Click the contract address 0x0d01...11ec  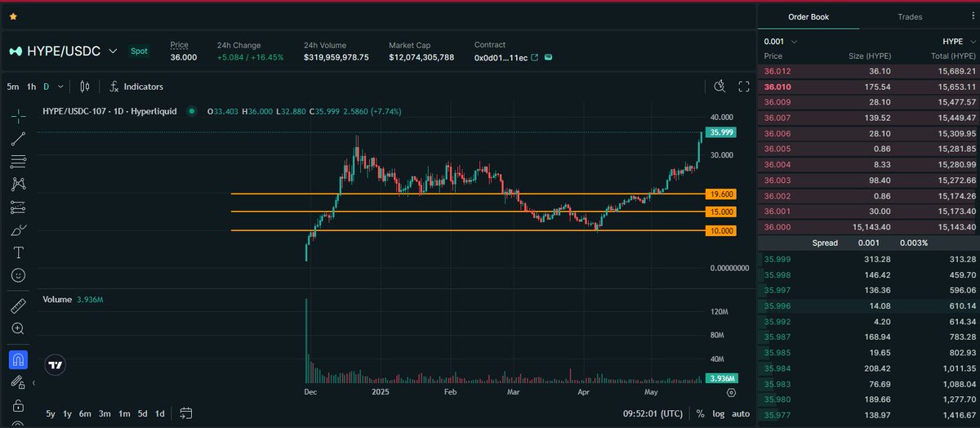[501, 58]
